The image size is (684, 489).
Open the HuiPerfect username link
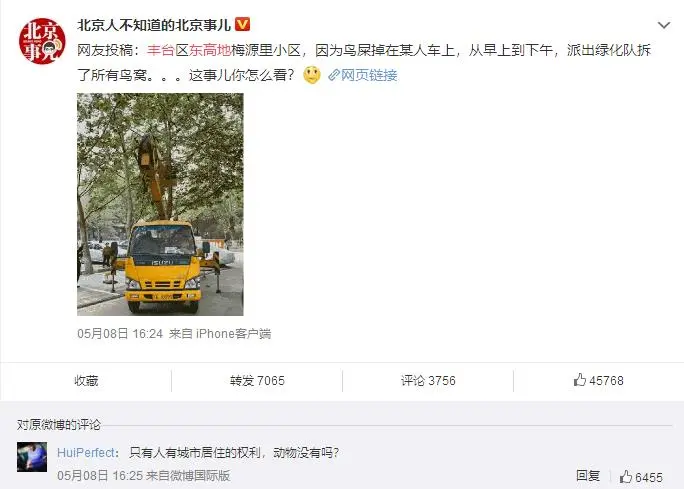[86, 453]
